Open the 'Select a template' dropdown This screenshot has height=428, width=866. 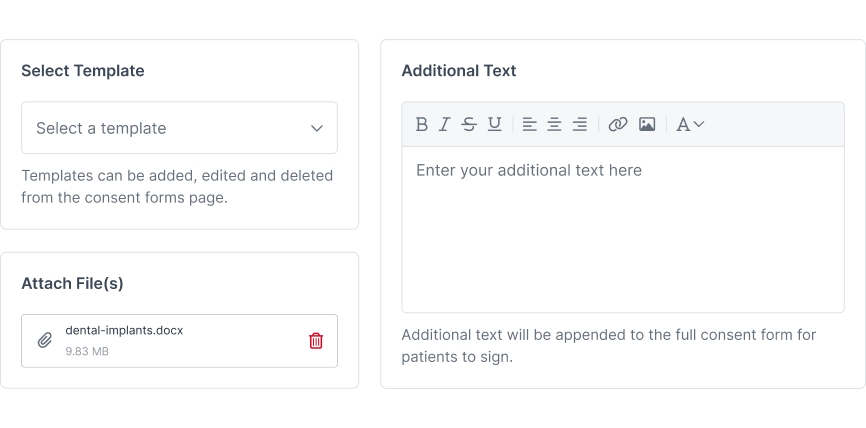179,128
